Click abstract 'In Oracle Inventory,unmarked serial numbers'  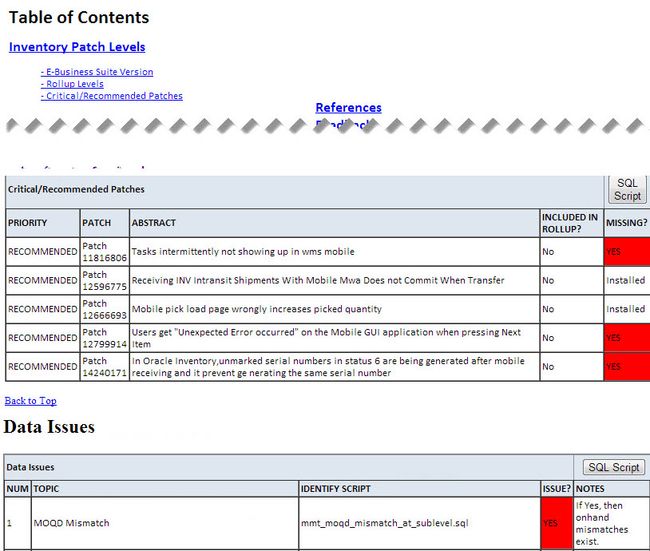[x=328, y=367]
